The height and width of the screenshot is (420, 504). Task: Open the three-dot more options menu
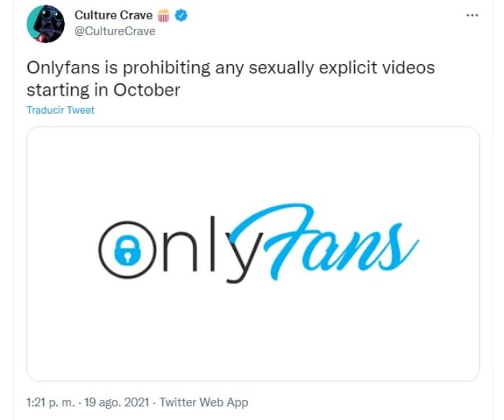click(472, 15)
